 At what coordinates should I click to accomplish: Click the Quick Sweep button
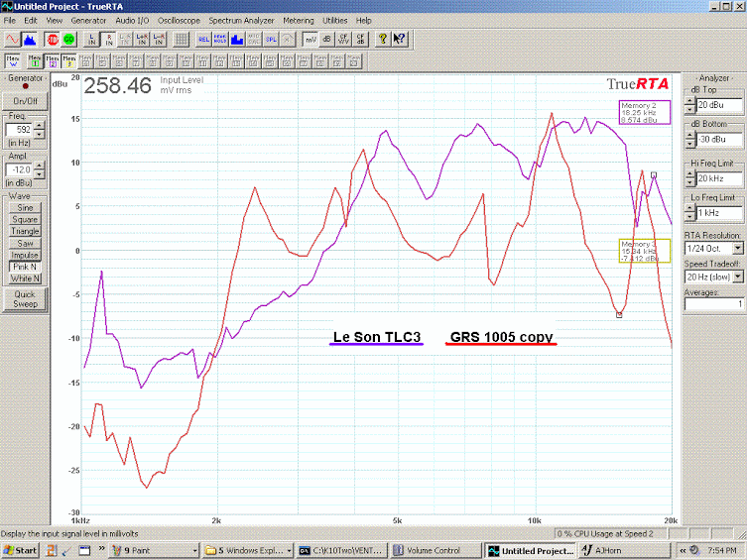[25, 299]
